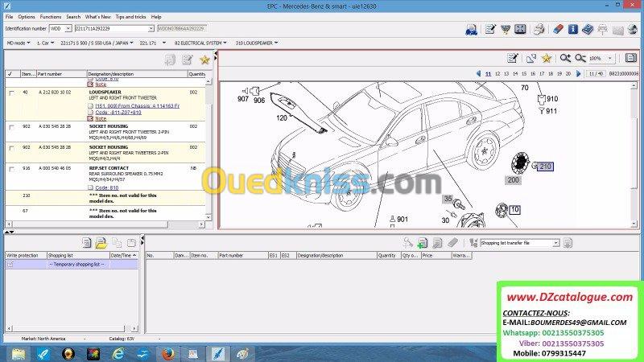Open the Note link under LOUDSPEAKER

point(101,118)
